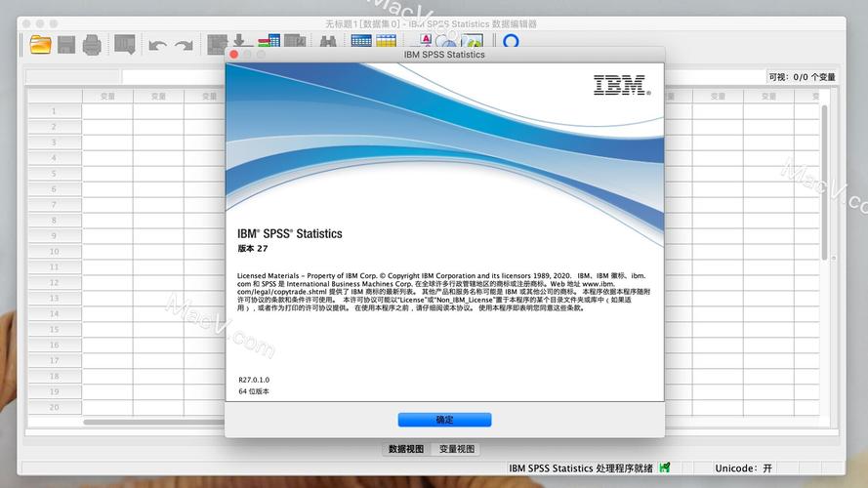Image resolution: width=868 pixels, height=488 pixels.
Task: Select row header 10 in data grid
Action: (x=55, y=251)
